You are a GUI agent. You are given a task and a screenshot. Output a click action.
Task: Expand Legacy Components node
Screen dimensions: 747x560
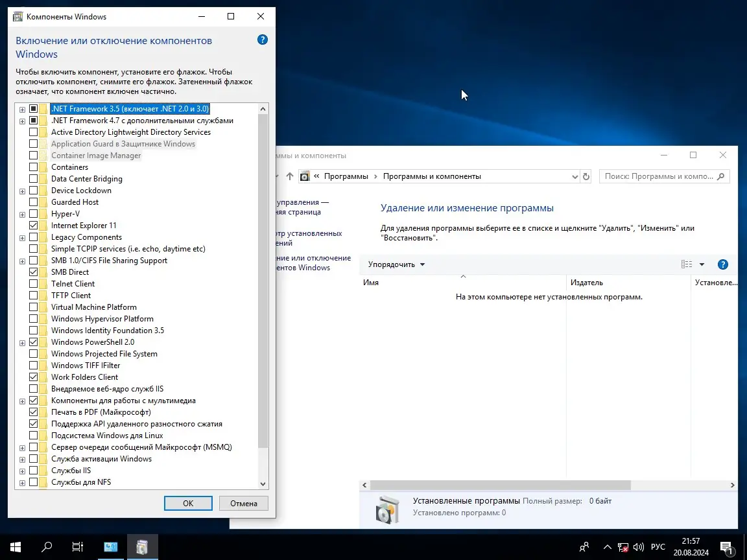tap(23, 238)
